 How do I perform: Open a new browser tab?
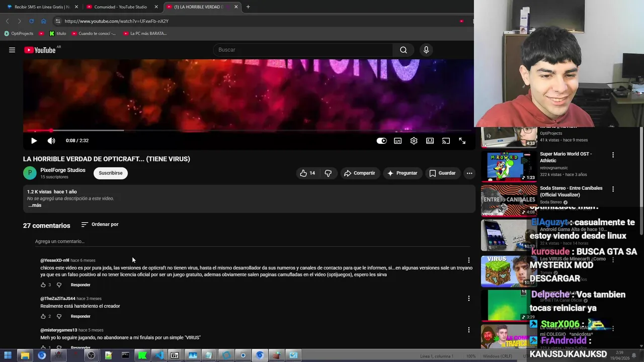click(248, 7)
